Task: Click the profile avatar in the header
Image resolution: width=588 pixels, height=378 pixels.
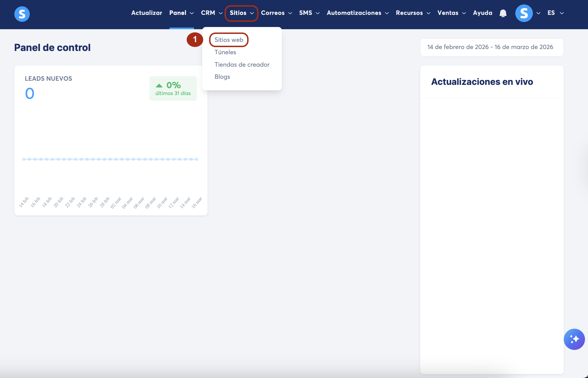Action: 524,13
